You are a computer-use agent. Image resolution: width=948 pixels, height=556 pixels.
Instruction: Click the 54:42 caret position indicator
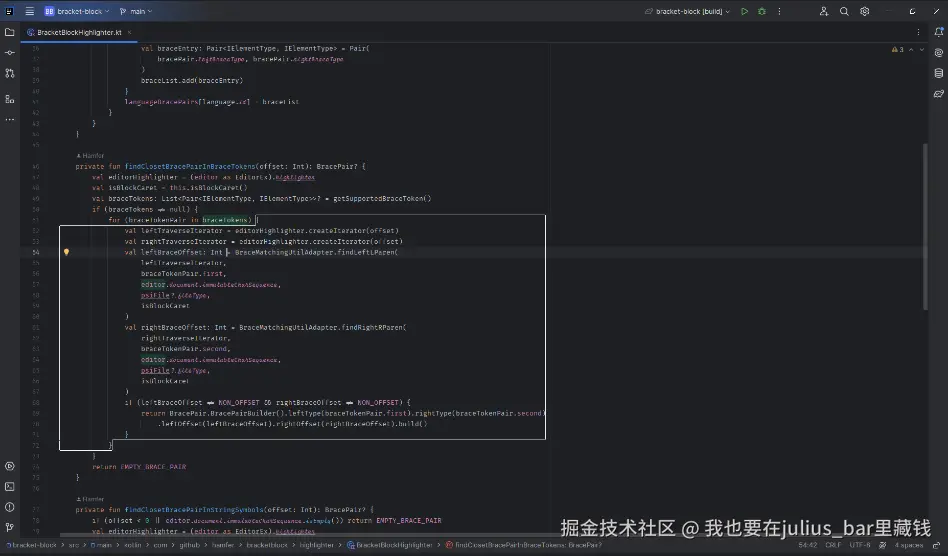tap(807, 545)
